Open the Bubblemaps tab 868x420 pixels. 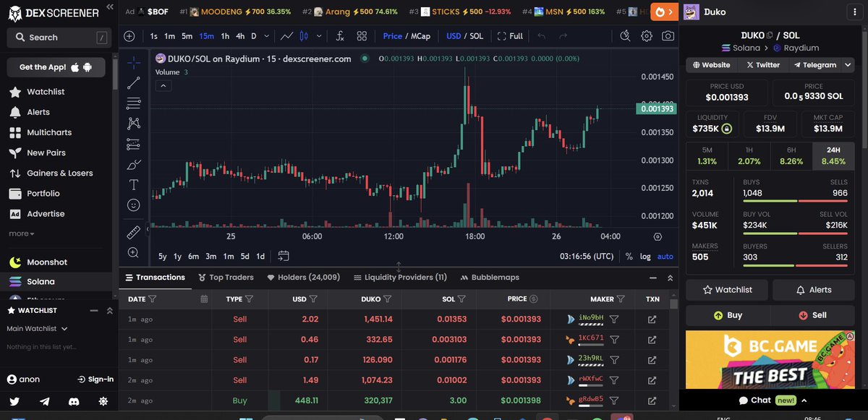489,277
